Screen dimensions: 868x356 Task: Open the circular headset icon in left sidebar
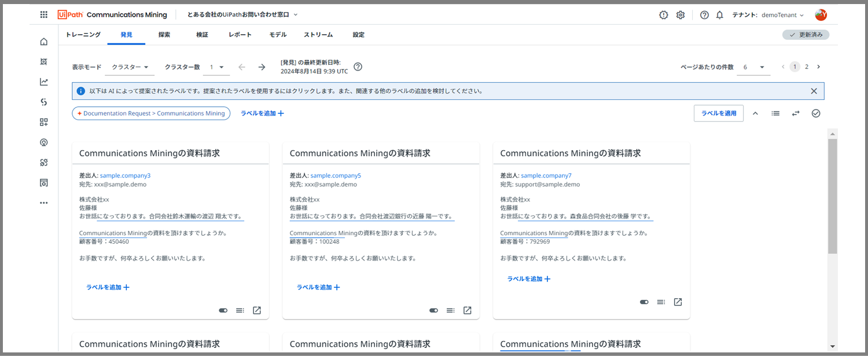tap(44, 142)
